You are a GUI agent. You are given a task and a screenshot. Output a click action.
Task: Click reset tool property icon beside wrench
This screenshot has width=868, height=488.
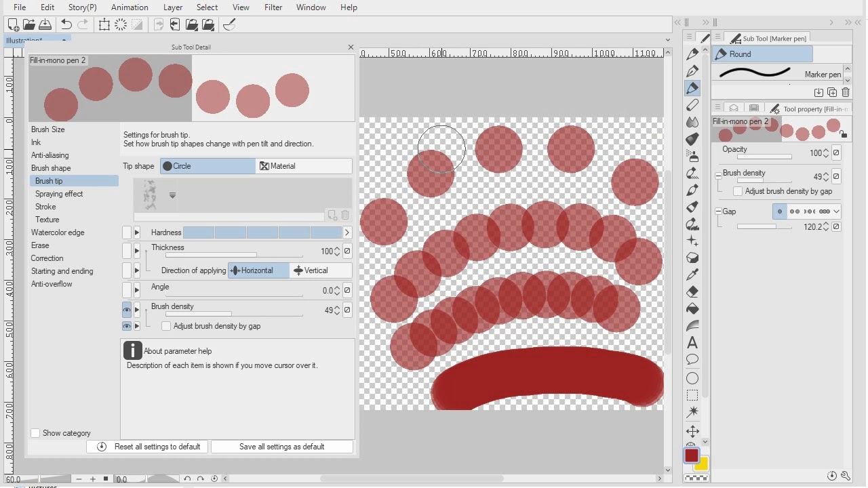832,476
